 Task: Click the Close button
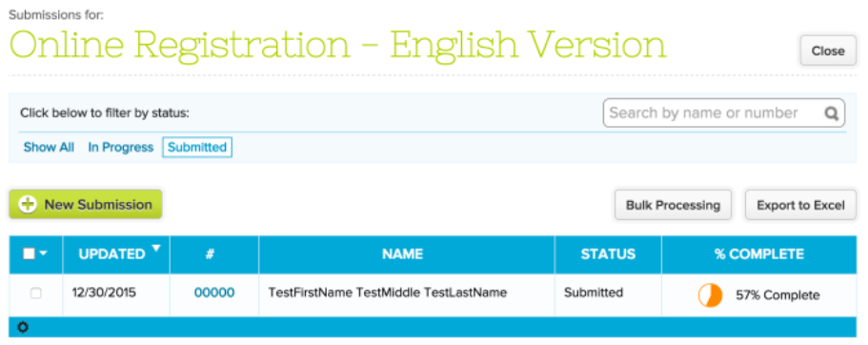pyautogui.click(x=828, y=51)
